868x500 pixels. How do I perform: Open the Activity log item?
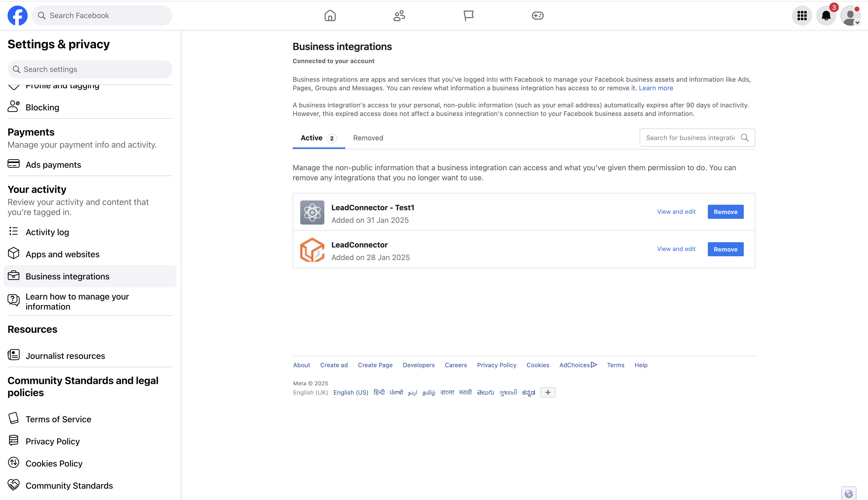coord(47,232)
